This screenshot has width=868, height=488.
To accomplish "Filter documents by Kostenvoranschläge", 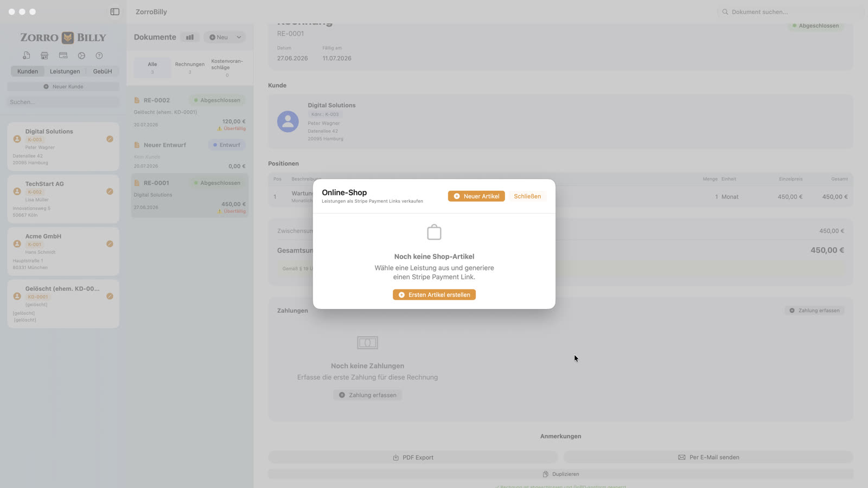I will [227, 68].
